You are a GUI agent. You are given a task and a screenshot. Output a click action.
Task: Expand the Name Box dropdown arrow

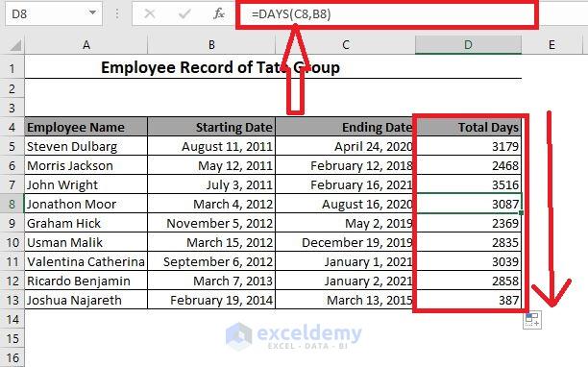click(92, 13)
